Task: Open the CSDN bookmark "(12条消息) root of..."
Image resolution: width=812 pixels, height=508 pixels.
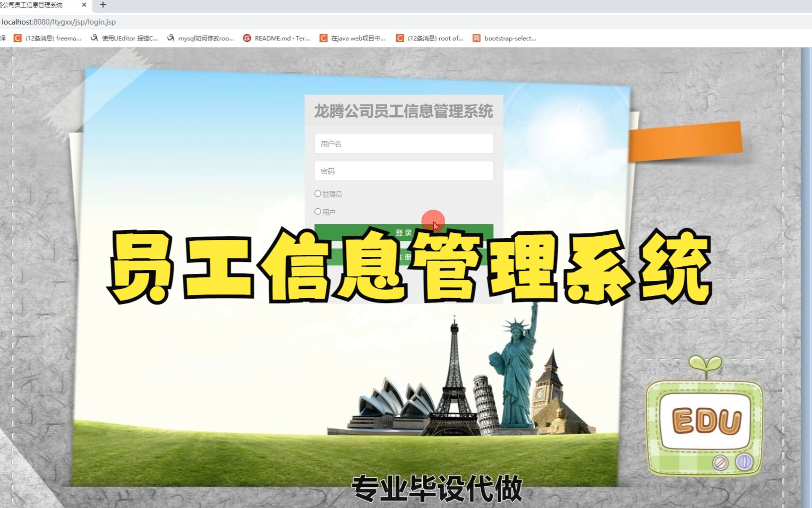Action: (435, 38)
